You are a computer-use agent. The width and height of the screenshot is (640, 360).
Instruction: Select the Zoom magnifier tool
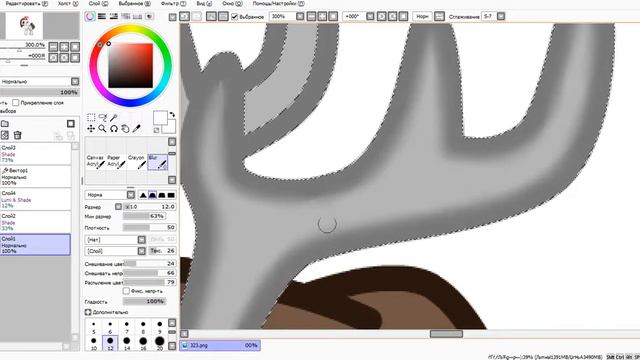pos(102,129)
